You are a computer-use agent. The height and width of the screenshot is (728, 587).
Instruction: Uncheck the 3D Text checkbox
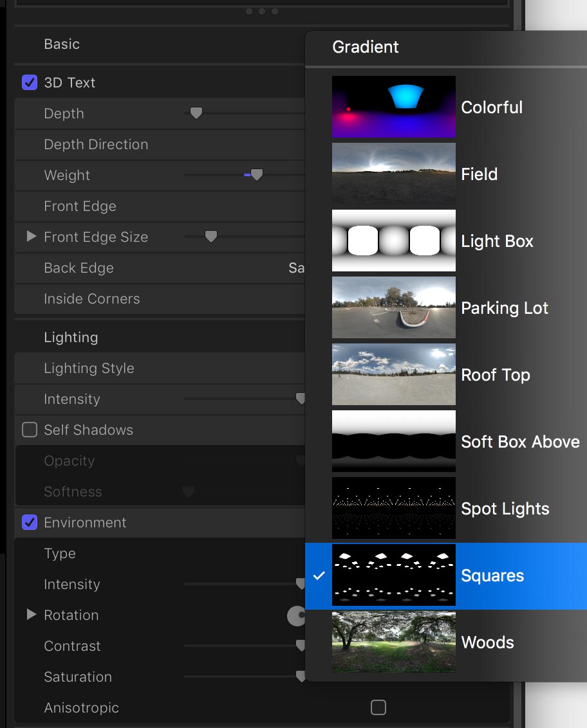point(30,83)
